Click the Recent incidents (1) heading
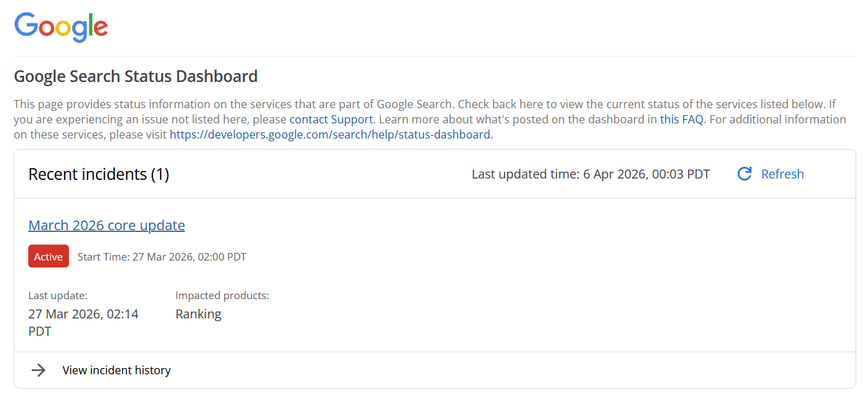 (99, 174)
